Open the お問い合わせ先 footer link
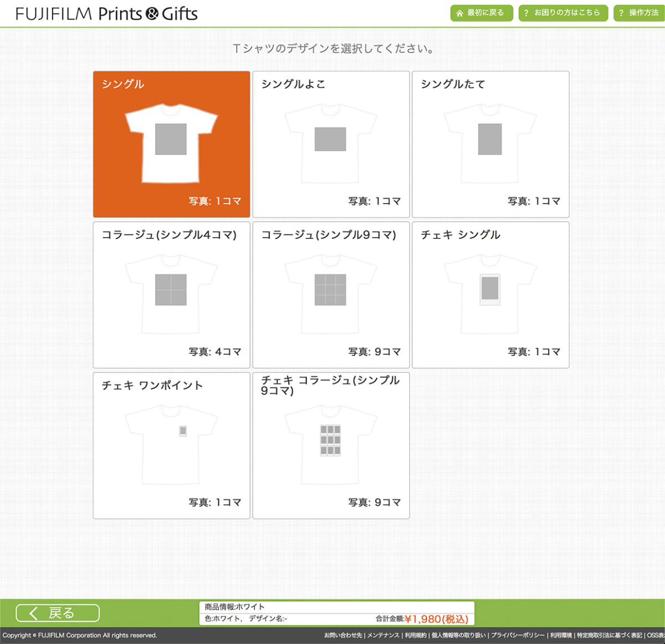The height and width of the screenshot is (644, 665). click(342, 636)
